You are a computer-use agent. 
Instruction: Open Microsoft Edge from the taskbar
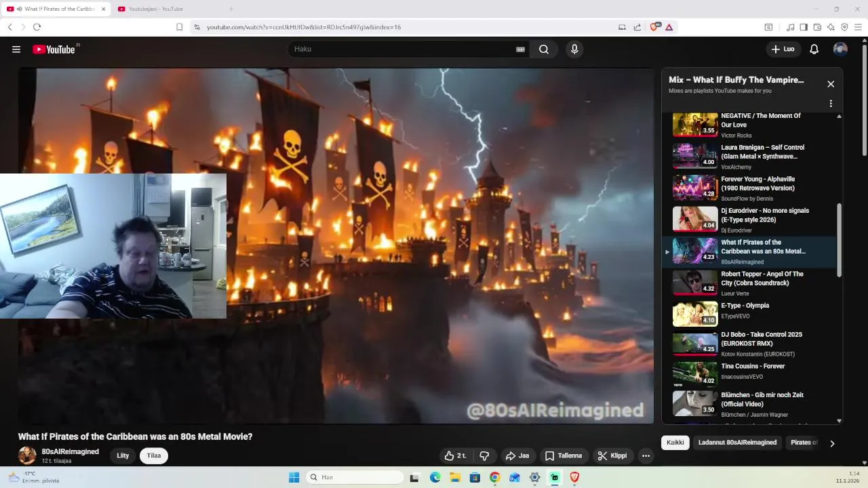(435, 477)
